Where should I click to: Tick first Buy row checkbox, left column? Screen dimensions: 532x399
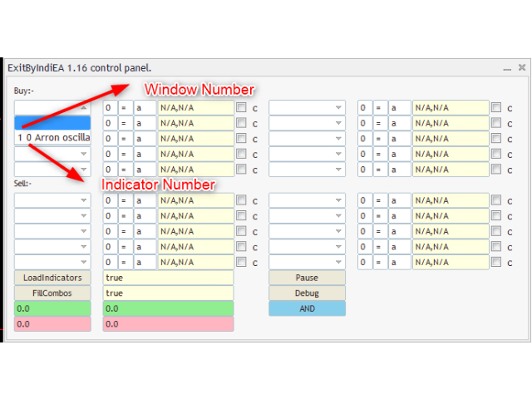[241, 107]
